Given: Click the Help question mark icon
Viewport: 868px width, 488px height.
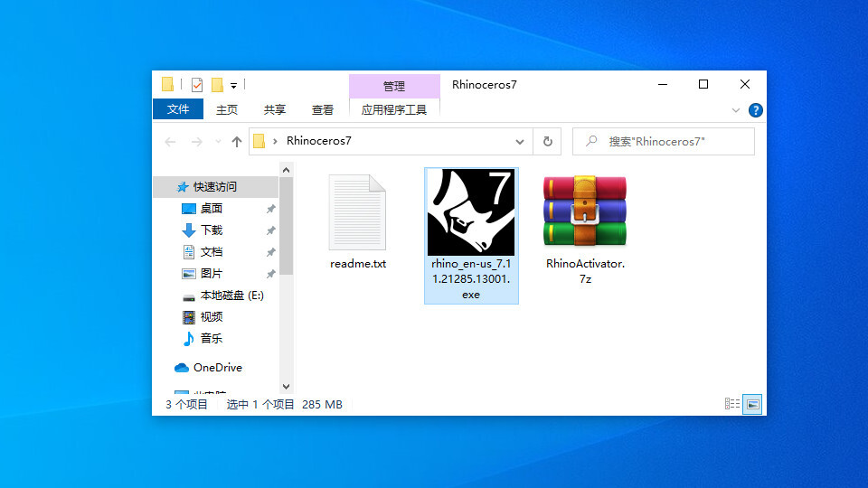Looking at the screenshot, I should point(755,110).
